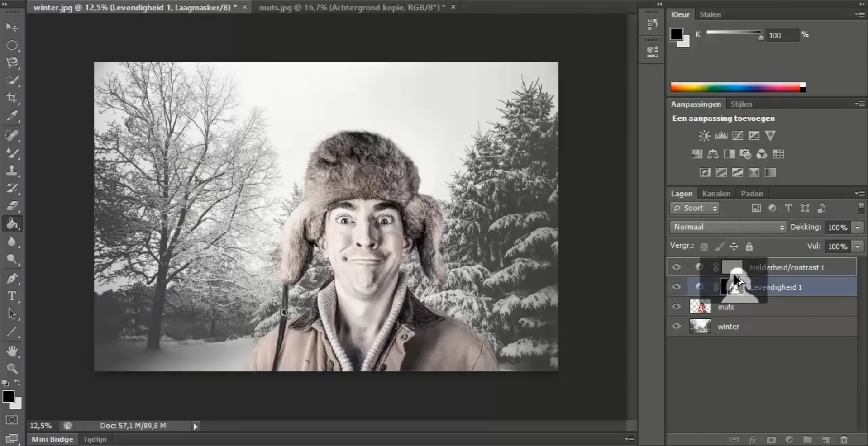
Task: Select the Eyedropper tool
Action: [x=12, y=116]
